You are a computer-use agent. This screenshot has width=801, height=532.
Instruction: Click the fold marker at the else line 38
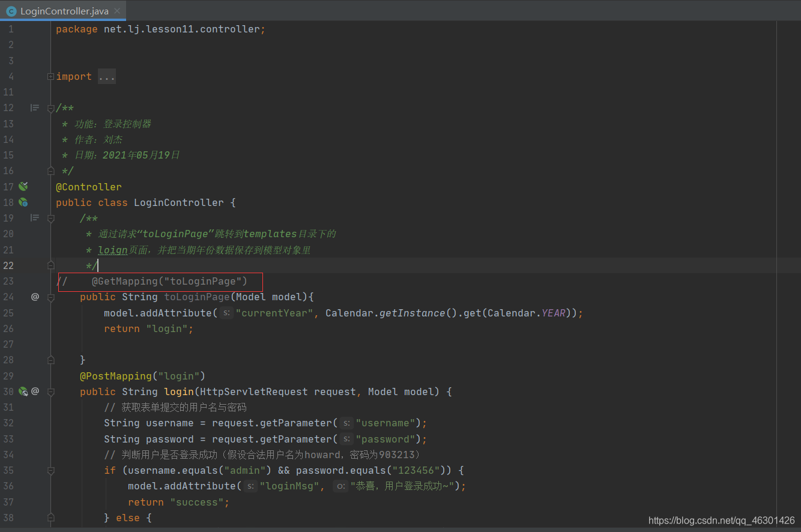[x=51, y=518]
